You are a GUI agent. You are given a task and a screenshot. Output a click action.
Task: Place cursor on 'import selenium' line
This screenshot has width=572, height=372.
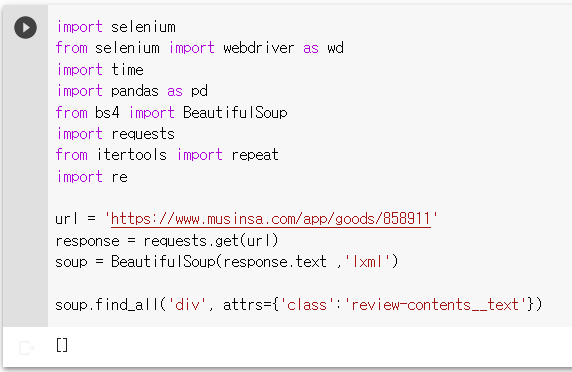click(x=116, y=27)
